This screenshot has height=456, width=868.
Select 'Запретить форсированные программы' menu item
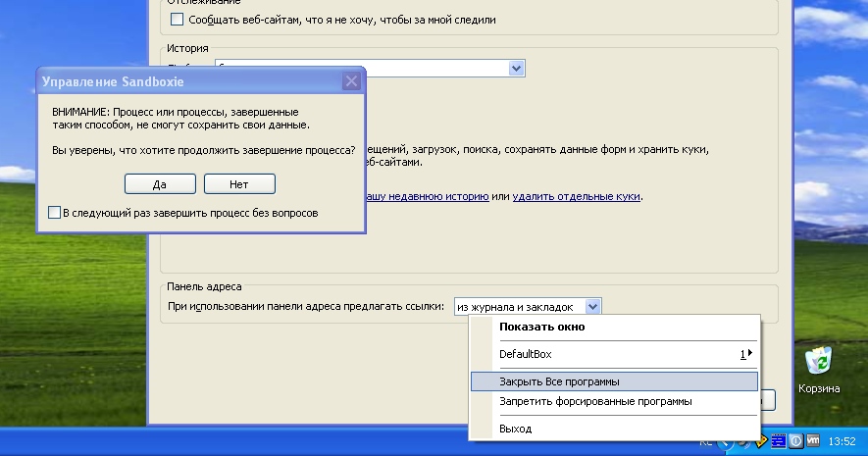(x=614, y=402)
